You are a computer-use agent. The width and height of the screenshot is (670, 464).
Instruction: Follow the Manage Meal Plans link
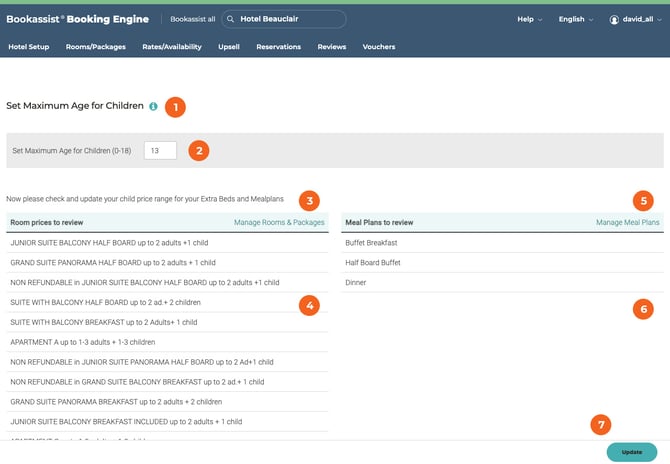click(627, 223)
